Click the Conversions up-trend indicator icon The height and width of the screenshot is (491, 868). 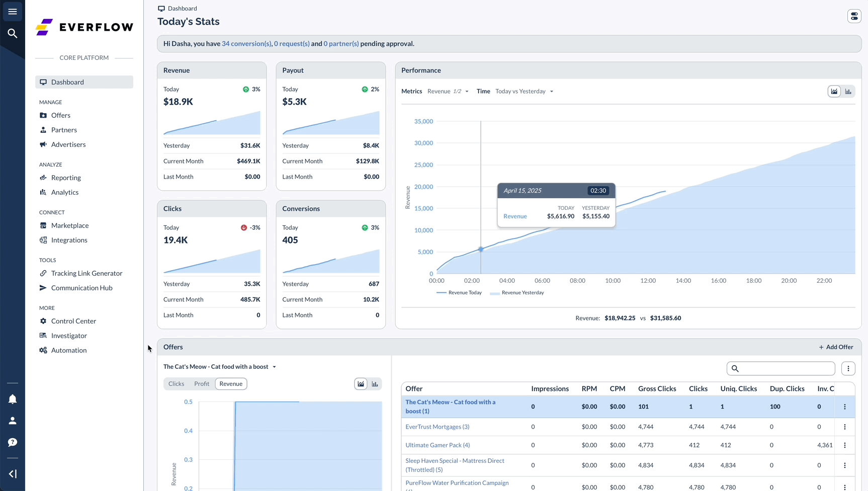(x=365, y=228)
